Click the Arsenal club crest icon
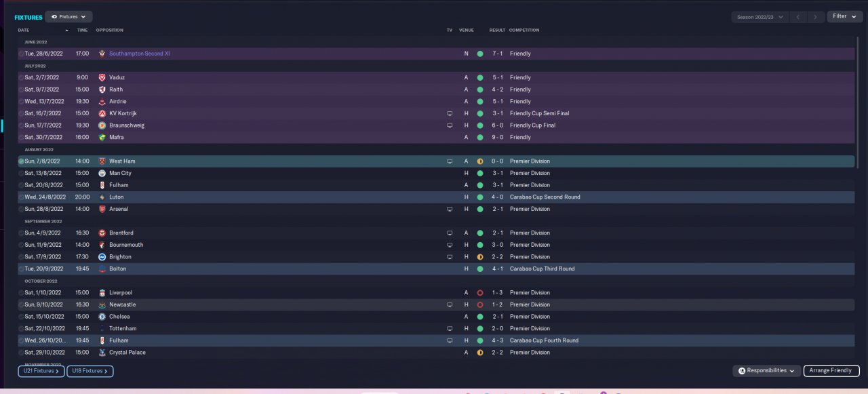This screenshot has width=868, height=394. 102,209
